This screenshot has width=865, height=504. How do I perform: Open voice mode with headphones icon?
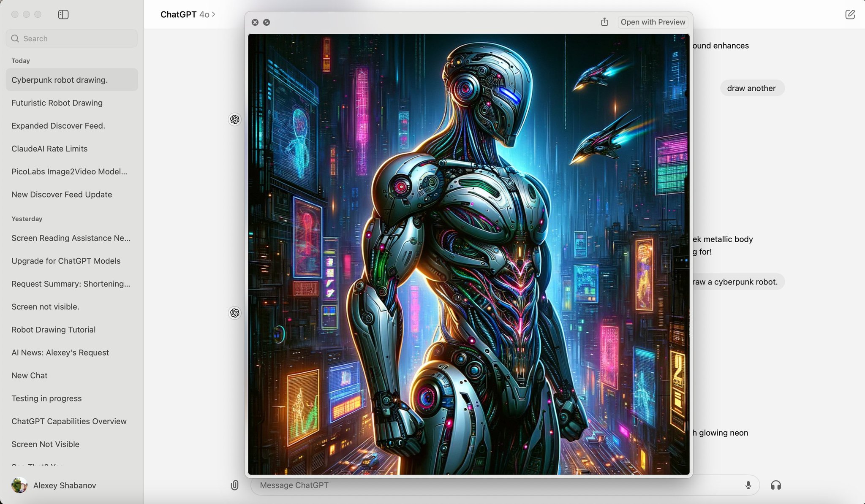[x=776, y=485]
